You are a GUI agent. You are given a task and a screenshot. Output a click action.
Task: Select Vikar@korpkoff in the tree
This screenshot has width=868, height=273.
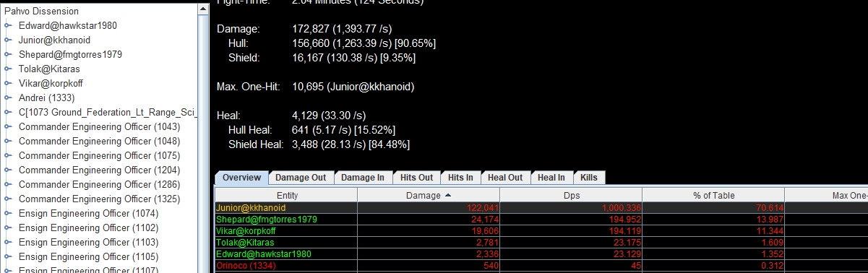click(51, 84)
